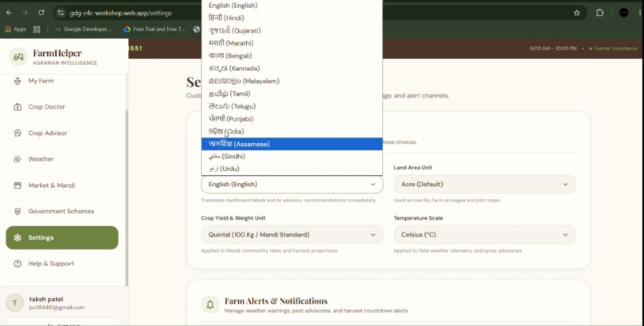Bookmark this page with the star icon

click(x=577, y=13)
